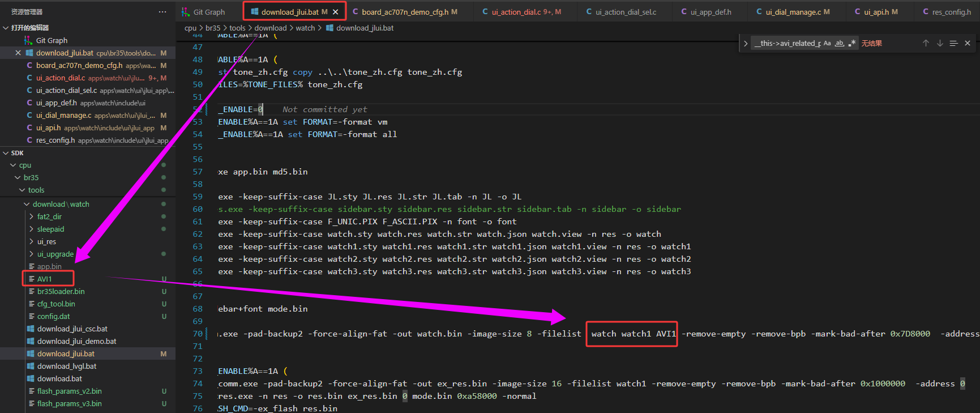Select the AVI1 file in explorer

coord(44,279)
